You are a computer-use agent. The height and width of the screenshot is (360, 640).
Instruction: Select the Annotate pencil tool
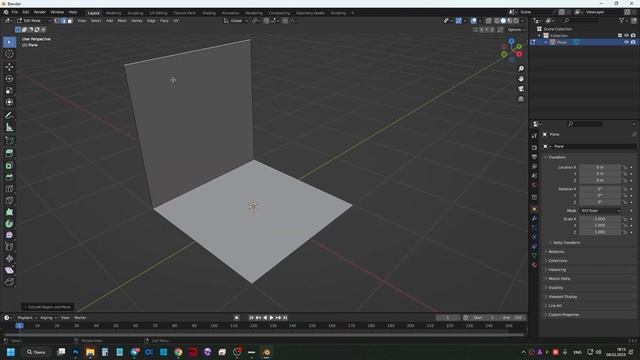pyautogui.click(x=9, y=116)
